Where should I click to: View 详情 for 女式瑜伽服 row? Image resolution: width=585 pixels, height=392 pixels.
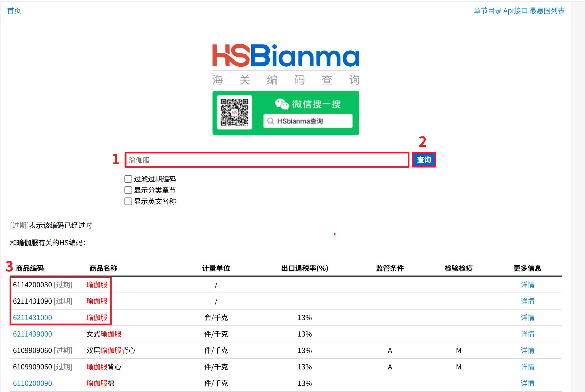pyautogui.click(x=527, y=334)
